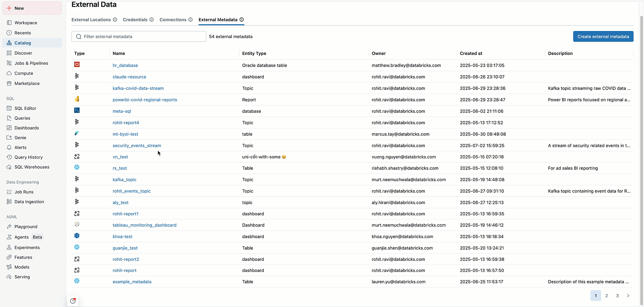
Task: Click the Marketplace icon in sidebar
Action: click(9, 83)
